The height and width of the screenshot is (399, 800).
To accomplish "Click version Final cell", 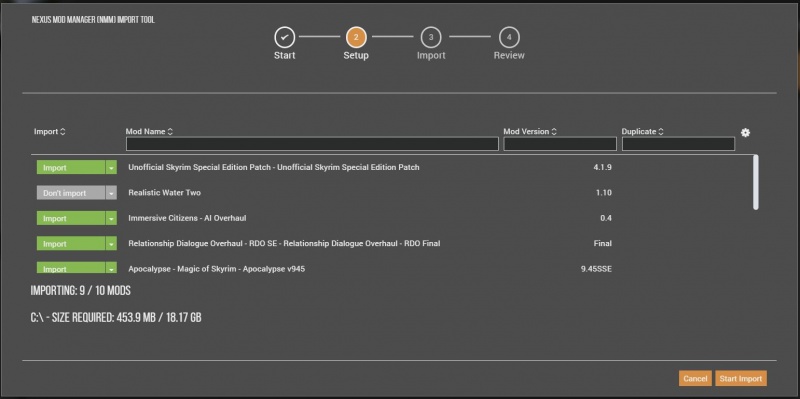I will click(603, 244).
